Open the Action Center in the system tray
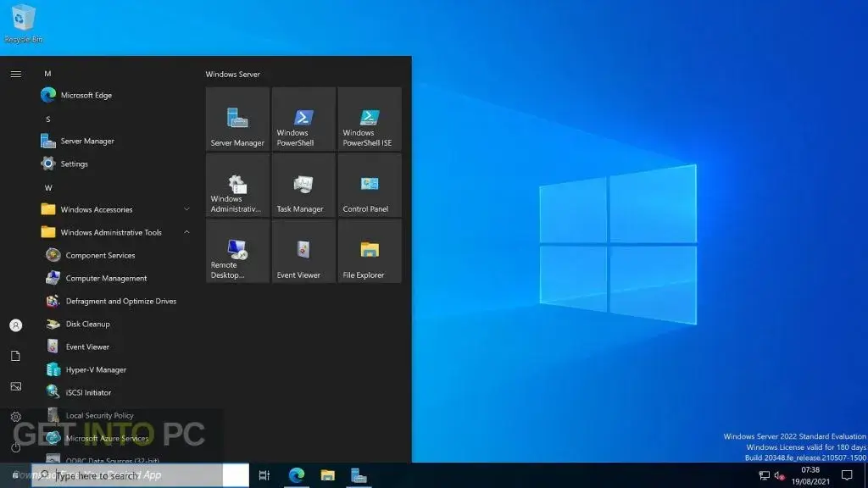This screenshot has width=868, height=488. point(846,474)
